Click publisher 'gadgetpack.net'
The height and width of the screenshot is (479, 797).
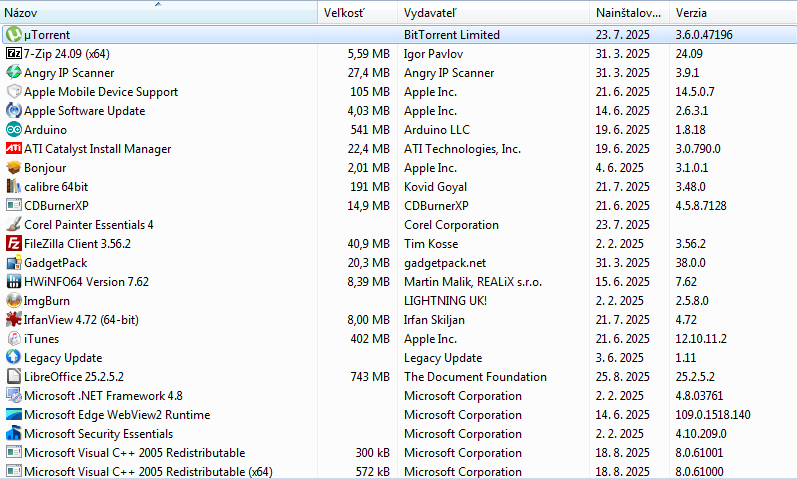click(445, 263)
